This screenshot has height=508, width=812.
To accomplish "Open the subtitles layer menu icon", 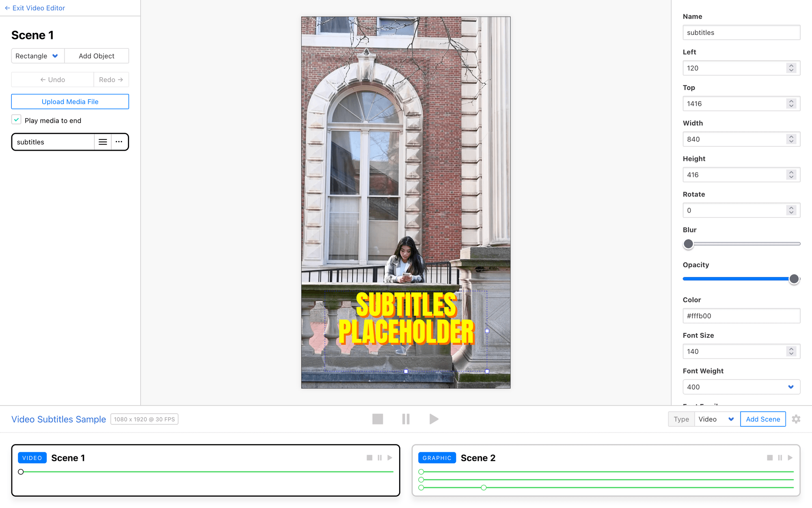I will tap(103, 142).
